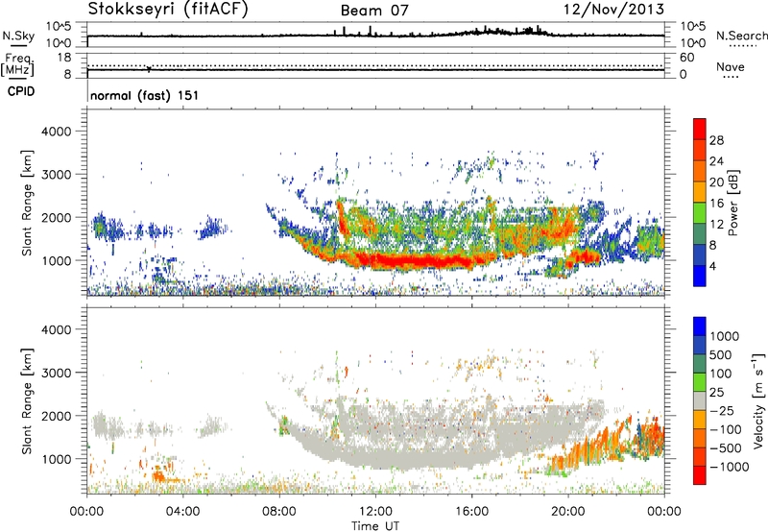Click the '500' tick on velocity colorbar
The image size is (768, 532).
coord(723,354)
